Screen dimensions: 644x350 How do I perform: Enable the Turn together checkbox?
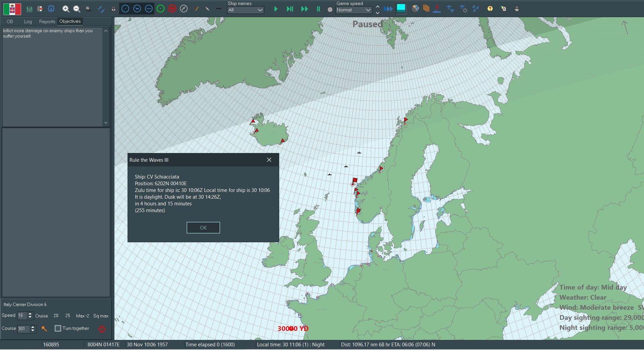pyautogui.click(x=58, y=328)
